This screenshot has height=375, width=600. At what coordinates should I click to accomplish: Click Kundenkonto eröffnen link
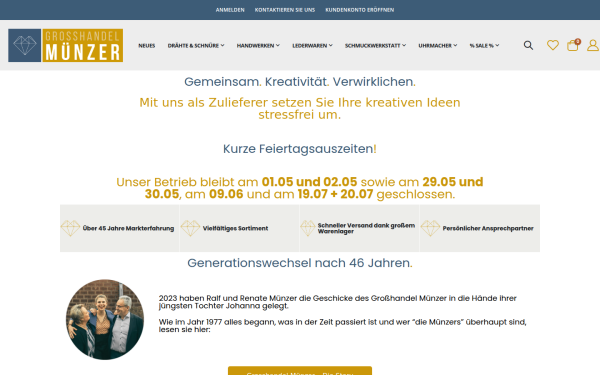click(x=360, y=10)
